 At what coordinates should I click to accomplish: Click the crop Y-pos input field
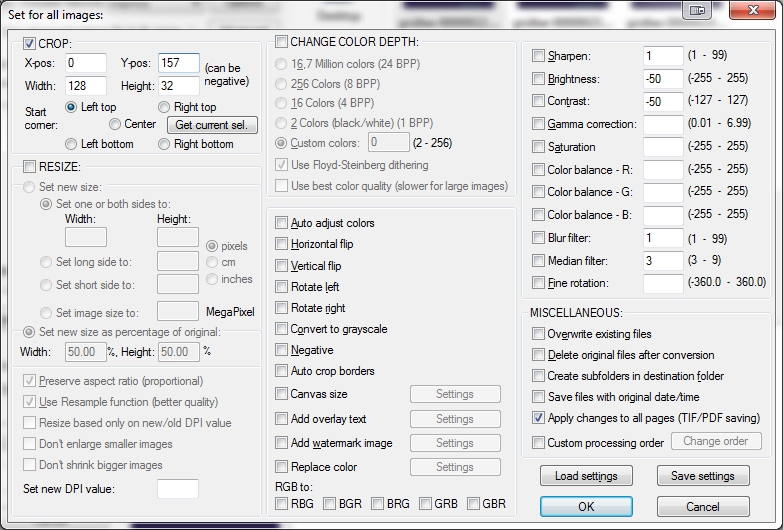[x=178, y=64]
